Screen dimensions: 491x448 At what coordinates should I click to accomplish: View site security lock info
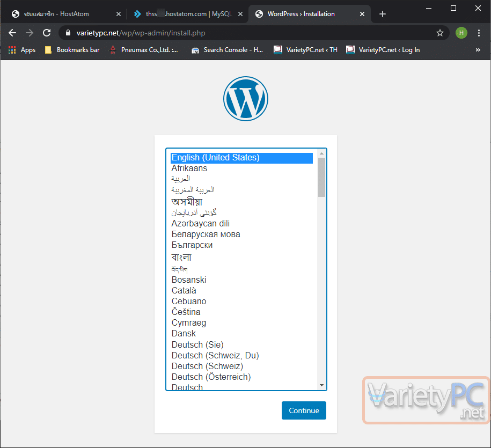pos(68,33)
